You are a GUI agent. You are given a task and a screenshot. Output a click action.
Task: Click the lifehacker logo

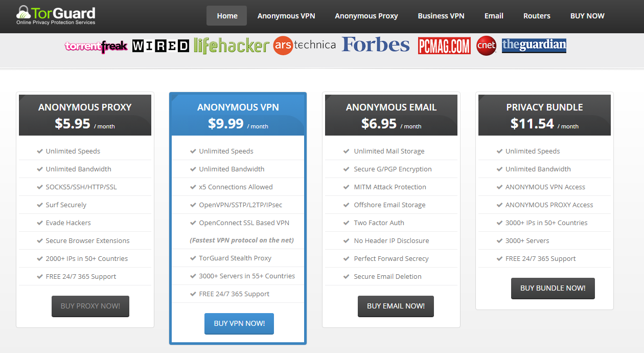point(232,46)
